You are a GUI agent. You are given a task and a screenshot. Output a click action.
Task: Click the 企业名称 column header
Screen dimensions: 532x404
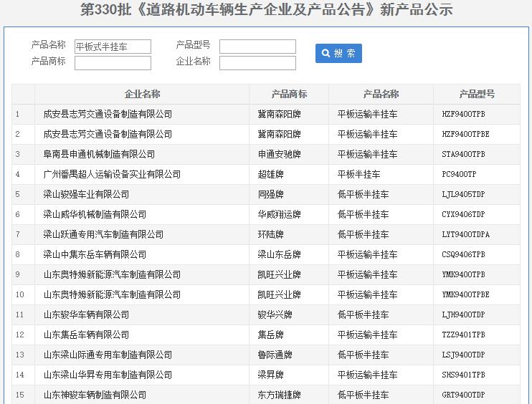click(x=142, y=95)
